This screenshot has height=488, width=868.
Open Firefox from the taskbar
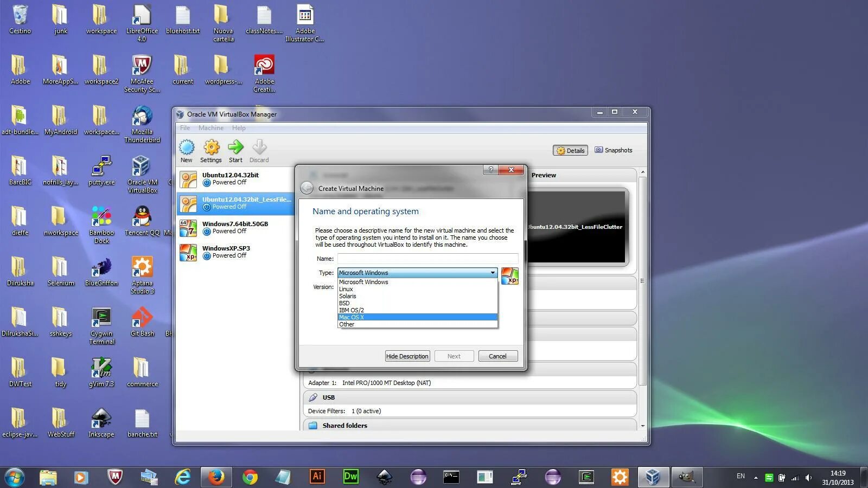pos(216,477)
